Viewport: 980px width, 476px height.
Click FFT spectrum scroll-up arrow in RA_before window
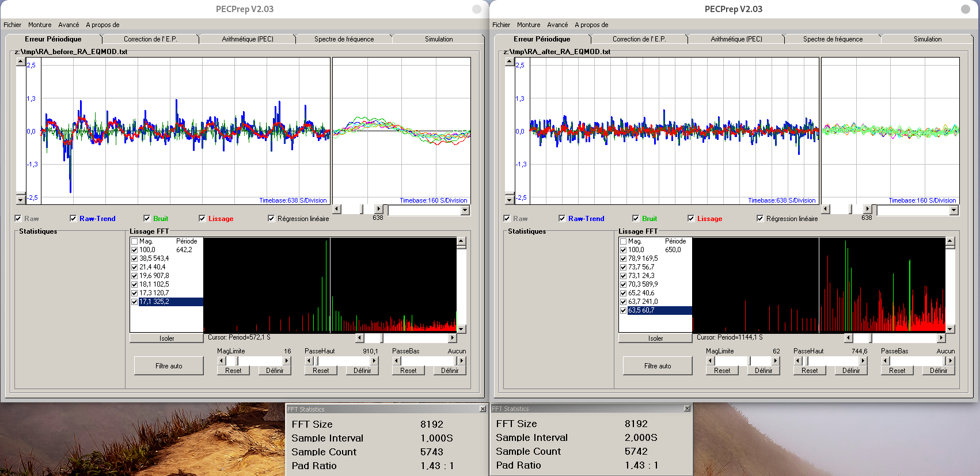pos(461,242)
